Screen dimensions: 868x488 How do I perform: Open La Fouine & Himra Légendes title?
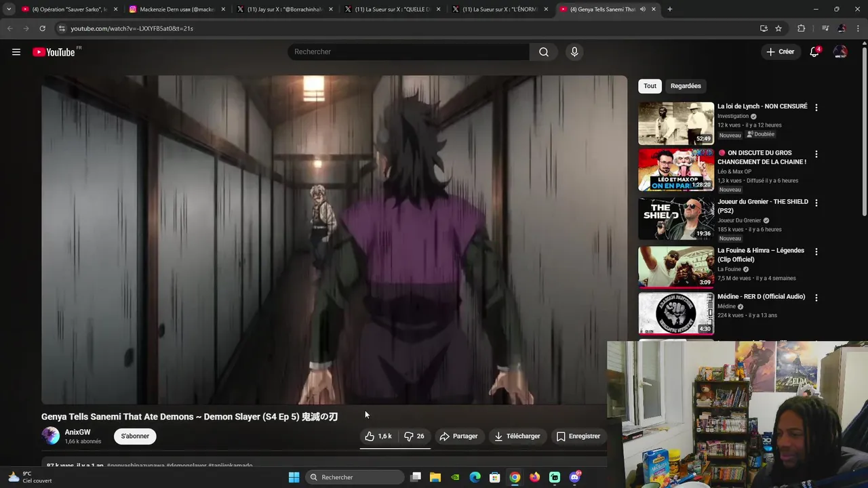click(761, 255)
